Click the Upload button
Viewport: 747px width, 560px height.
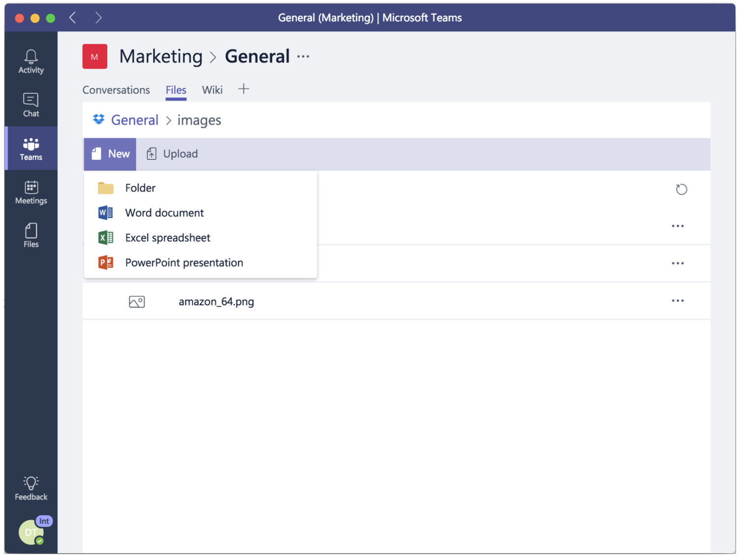pos(172,154)
